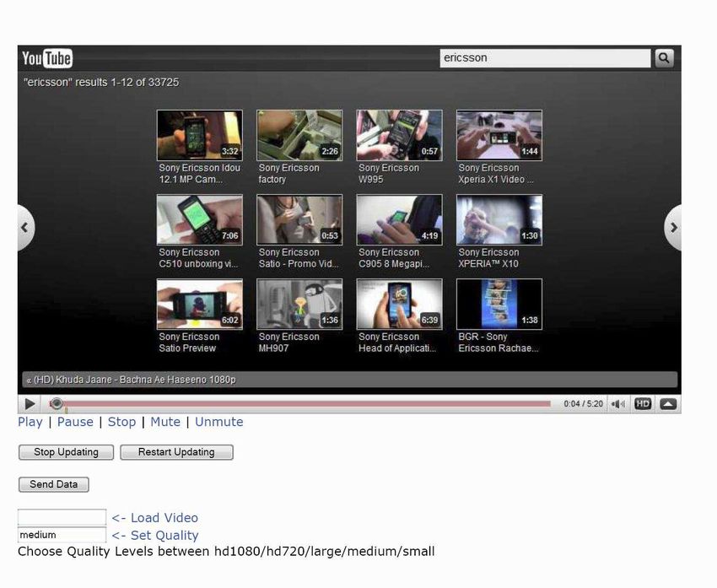Toggle the HD quality button
Image resolution: width=717 pixels, height=588 pixels.
point(643,404)
